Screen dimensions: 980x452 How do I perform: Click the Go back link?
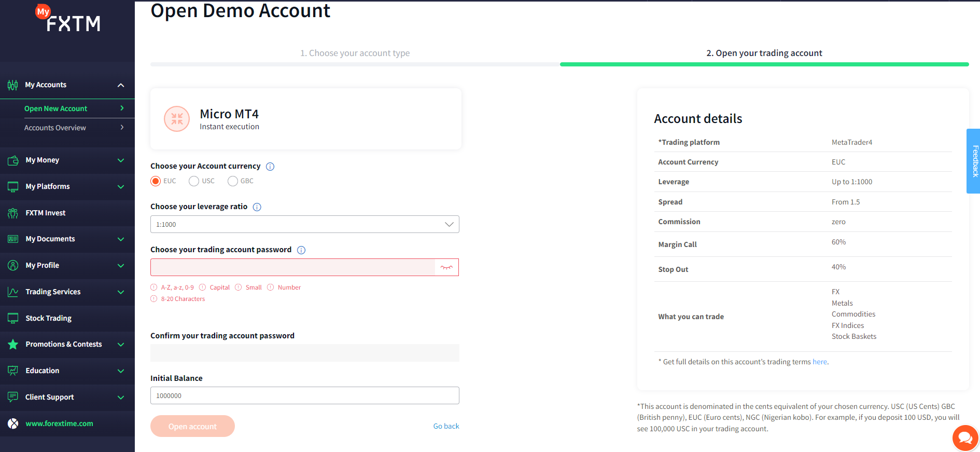(x=446, y=426)
